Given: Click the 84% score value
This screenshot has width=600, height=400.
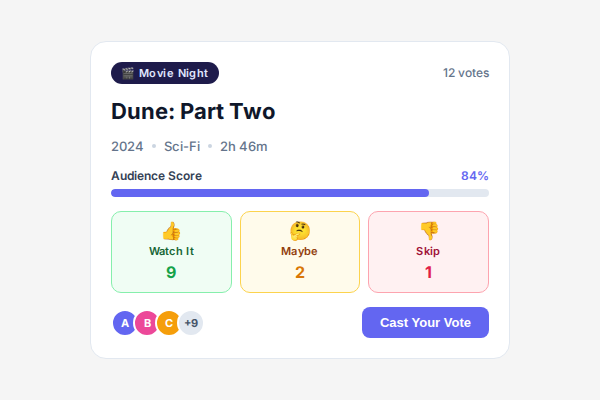Looking at the screenshot, I should click(474, 176).
